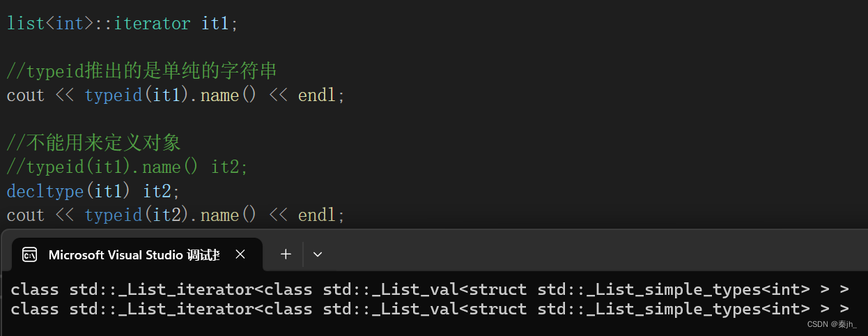Open a new terminal tab with plus

click(286, 254)
